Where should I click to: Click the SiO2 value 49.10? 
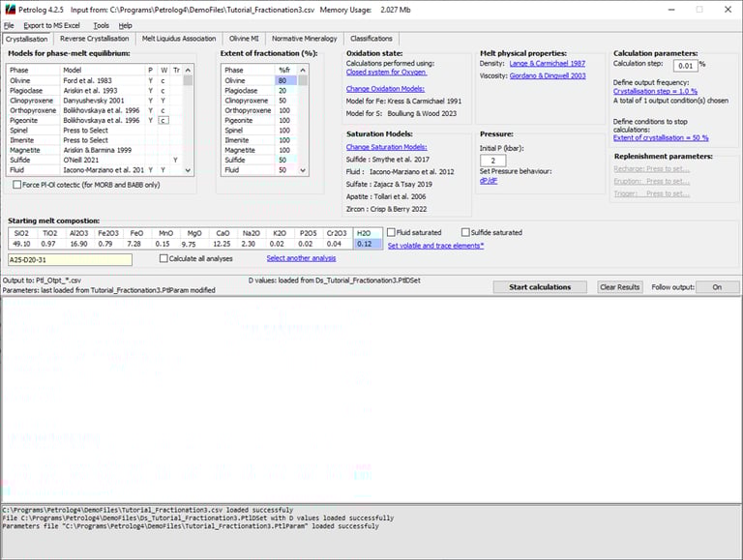click(21, 244)
